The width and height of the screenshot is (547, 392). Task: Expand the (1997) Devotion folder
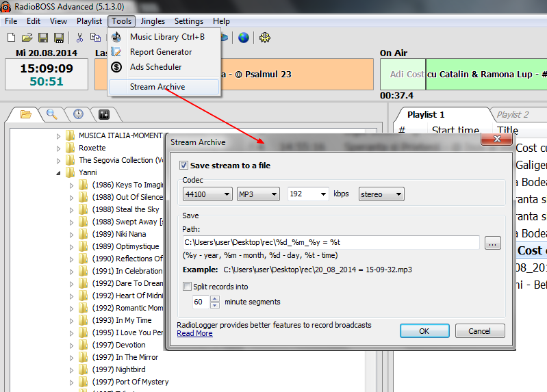pos(71,345)
